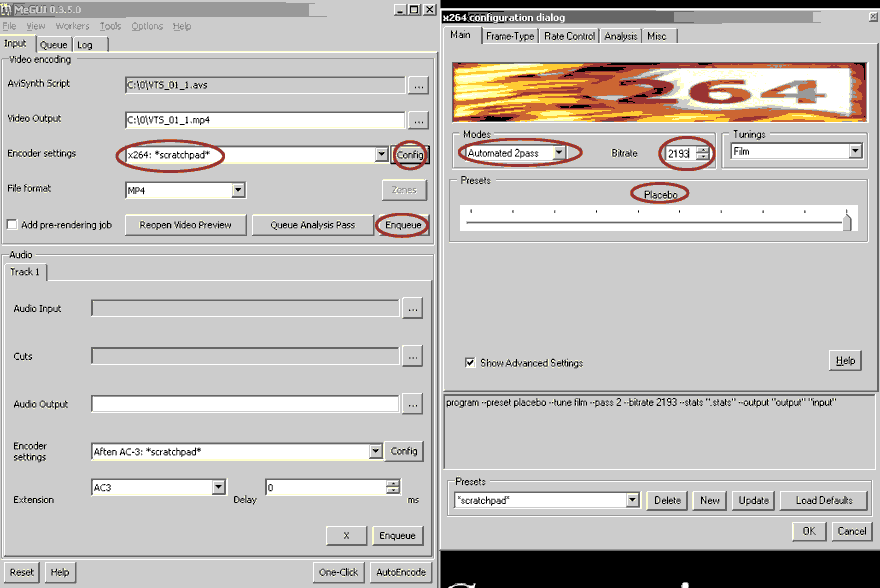
Task: Click the Zones button
Action: pos(404,190)
